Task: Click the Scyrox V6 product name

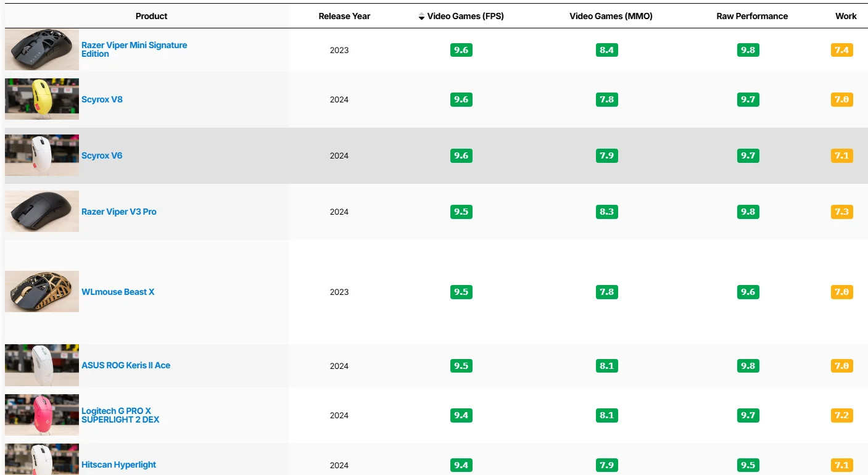Action: click(102, 155)
